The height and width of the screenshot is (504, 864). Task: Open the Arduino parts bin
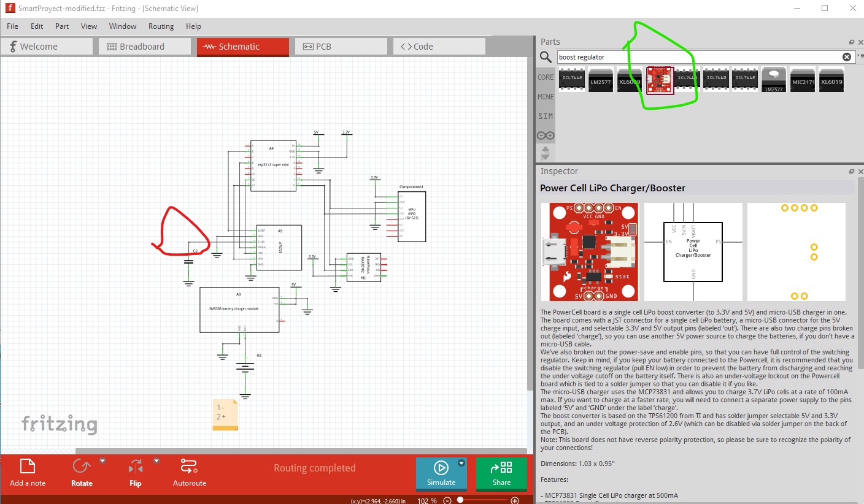click(546, 136)
